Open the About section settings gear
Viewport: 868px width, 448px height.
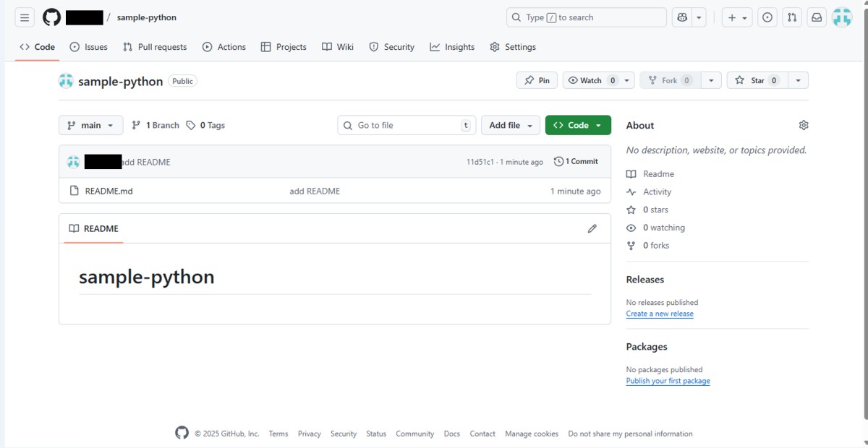(x=803, y=124)
